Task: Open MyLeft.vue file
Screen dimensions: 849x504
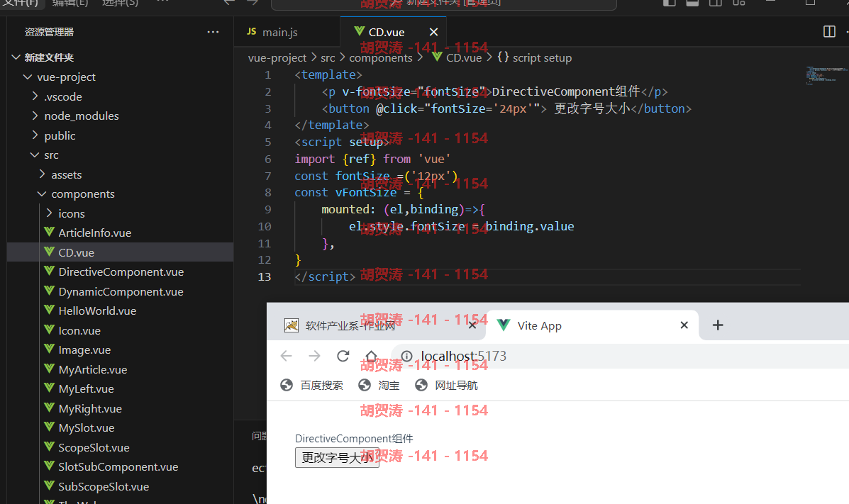Action: click(120, 388)
